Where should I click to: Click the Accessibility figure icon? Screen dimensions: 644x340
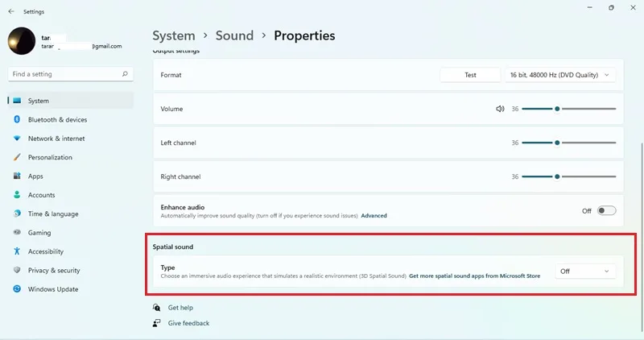pyautogui.click(x=17, y=251)
